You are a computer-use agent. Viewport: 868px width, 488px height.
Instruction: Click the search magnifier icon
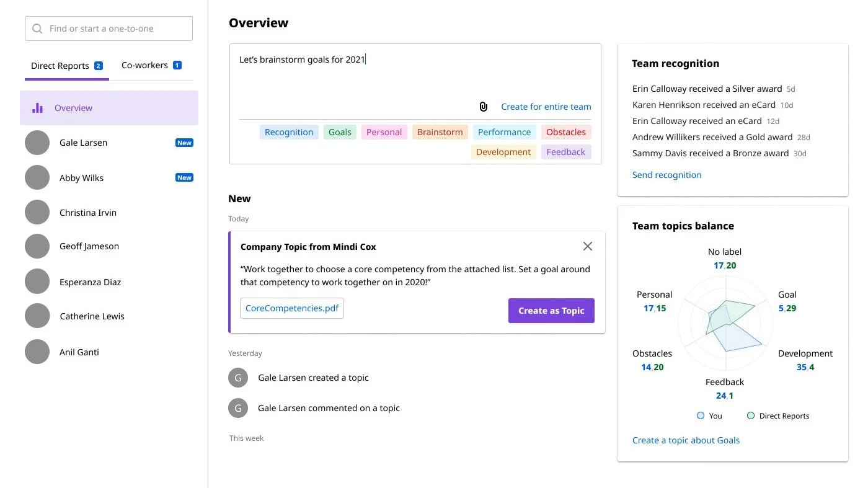[x=37, y=29]
